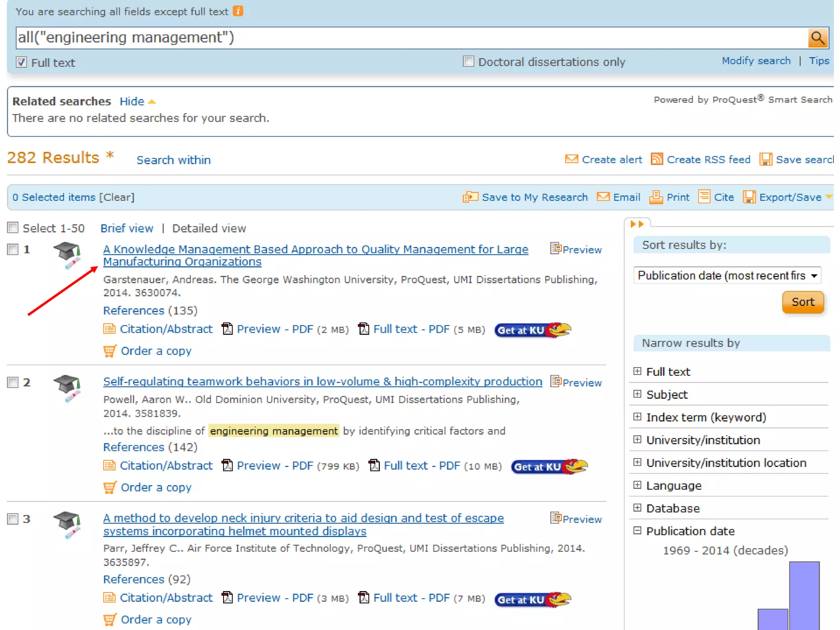Check the Select 1-50 checkbox
Screen dimensions: 840x630
coord(13,228)
